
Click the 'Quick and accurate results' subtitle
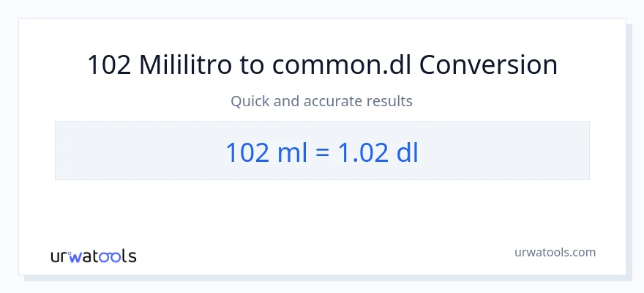(x=322, y=101)
